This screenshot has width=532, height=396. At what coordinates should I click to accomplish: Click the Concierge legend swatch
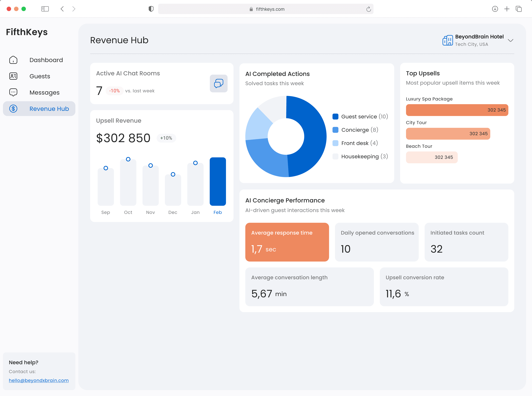click(x=335, y=130)
